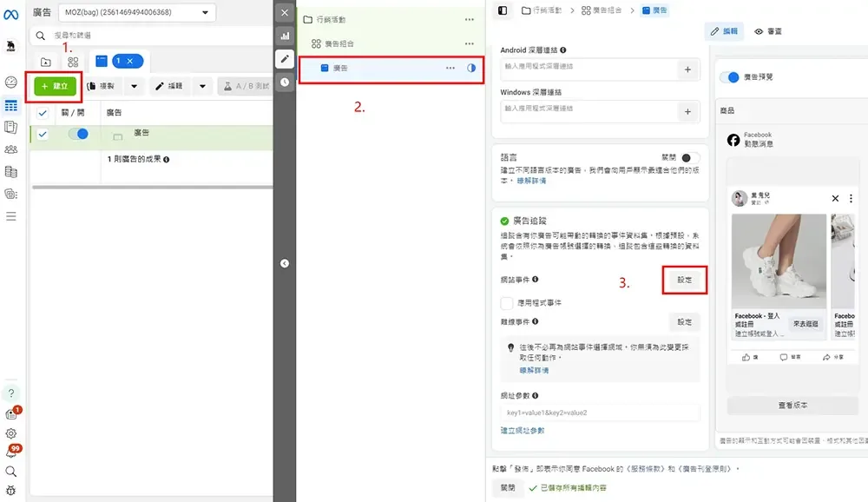
Task: Select the ads tab with blue icon
Action: click(102, 62)
